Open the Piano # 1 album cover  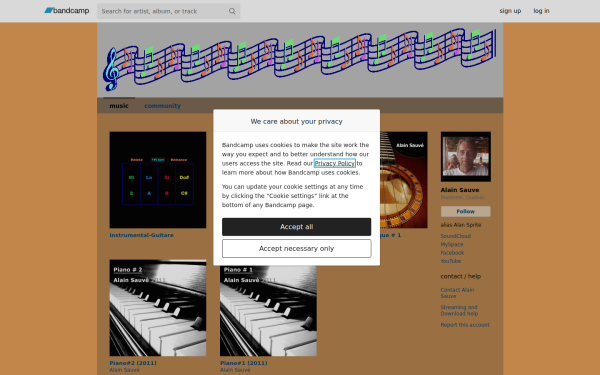[x=268, y=311]
